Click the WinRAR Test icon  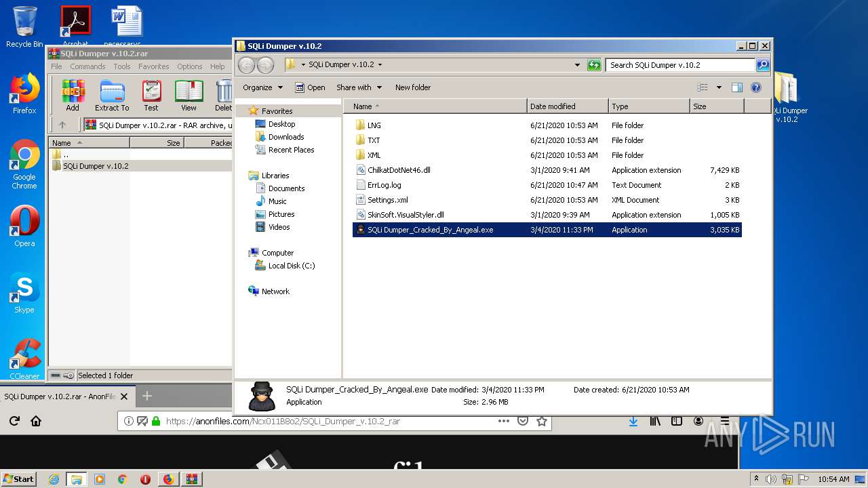click(x=151, y=95)
